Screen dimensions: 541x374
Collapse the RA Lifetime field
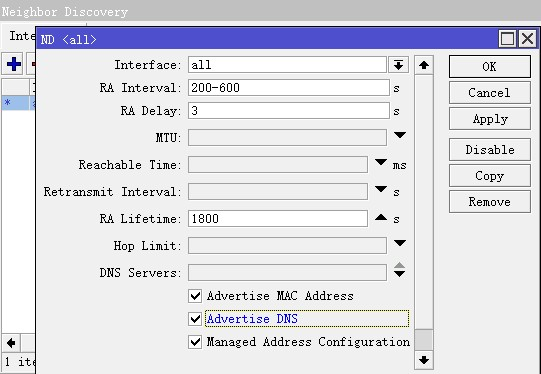(x=381, y=217)
